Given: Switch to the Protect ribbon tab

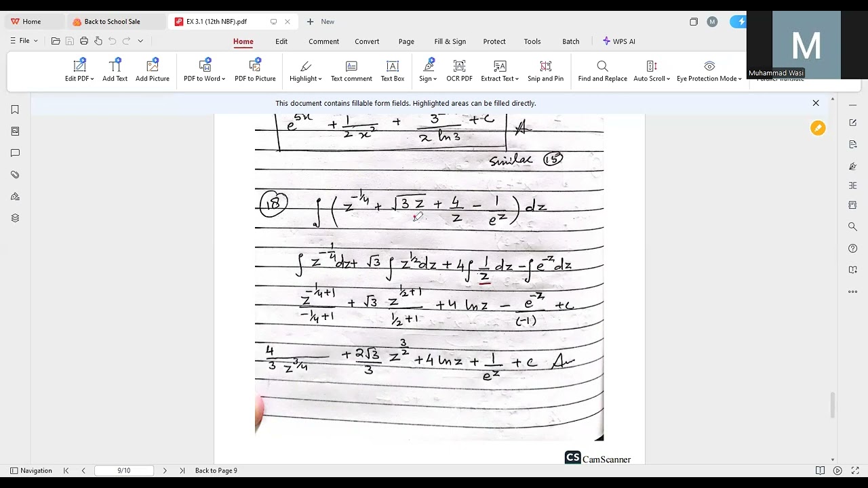Looking at the screenshot, I should click(494, 41).
